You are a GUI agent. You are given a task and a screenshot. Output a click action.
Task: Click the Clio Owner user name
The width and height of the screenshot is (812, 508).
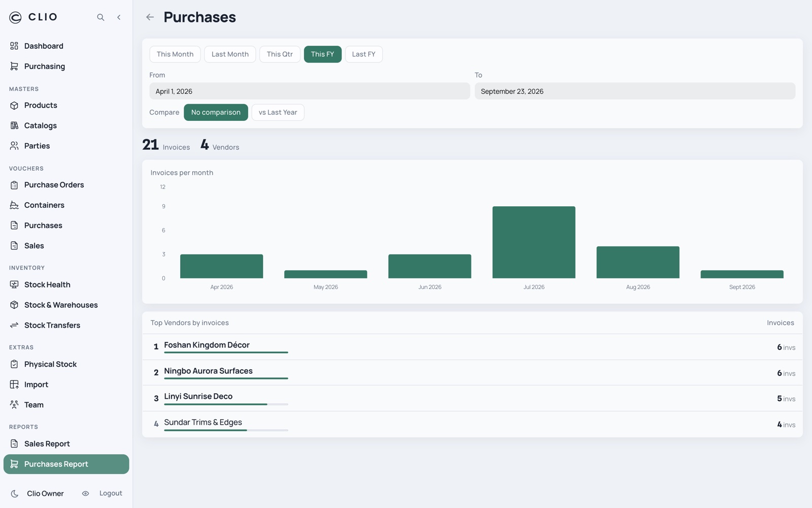pos(45,493)
